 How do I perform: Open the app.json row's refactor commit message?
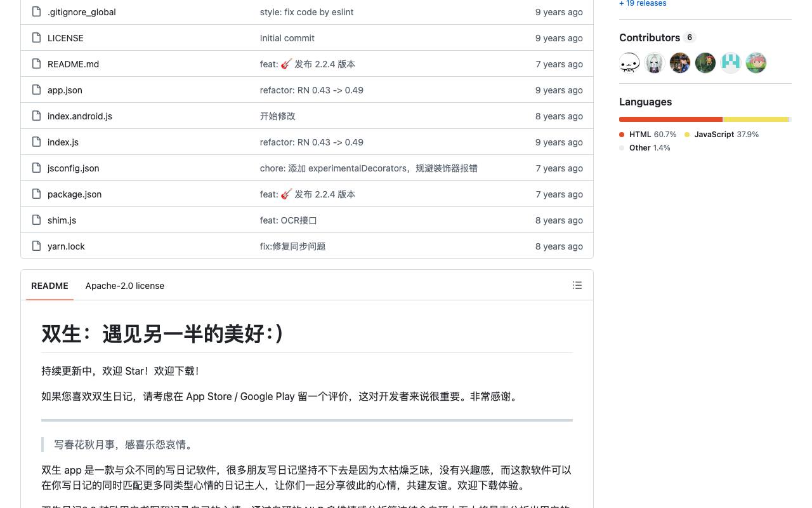(x=311, y=90)
